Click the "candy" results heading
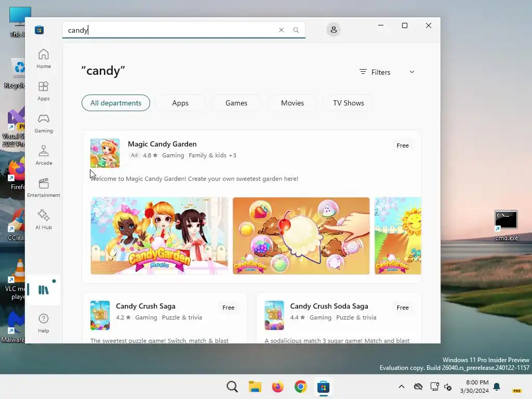Screen dimensions: 532x399 click(x=103, y=71)
